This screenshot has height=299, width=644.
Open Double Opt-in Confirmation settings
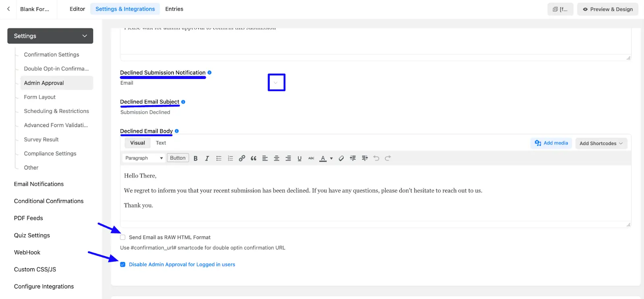(x=56, y=69)
